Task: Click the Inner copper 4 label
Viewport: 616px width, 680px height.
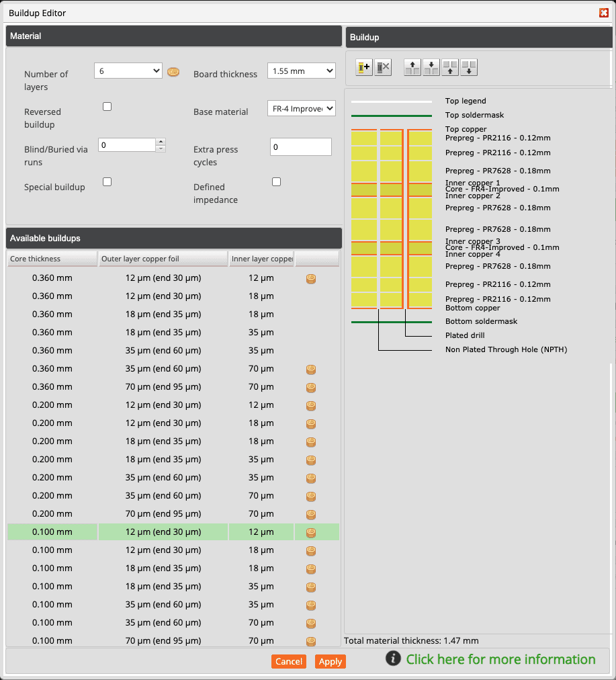Action: 472,254
